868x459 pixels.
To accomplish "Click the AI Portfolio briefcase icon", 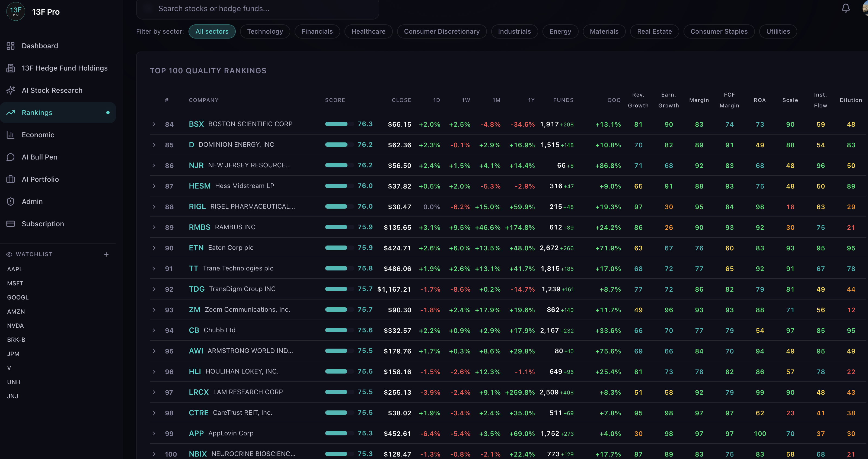I will pyautogui.click(x=11, y=179).
